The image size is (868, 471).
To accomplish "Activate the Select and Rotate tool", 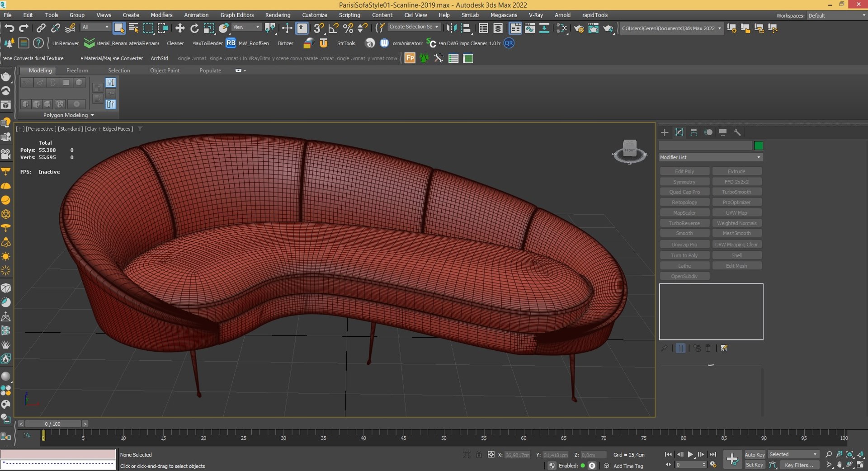I will coord(194,28).
